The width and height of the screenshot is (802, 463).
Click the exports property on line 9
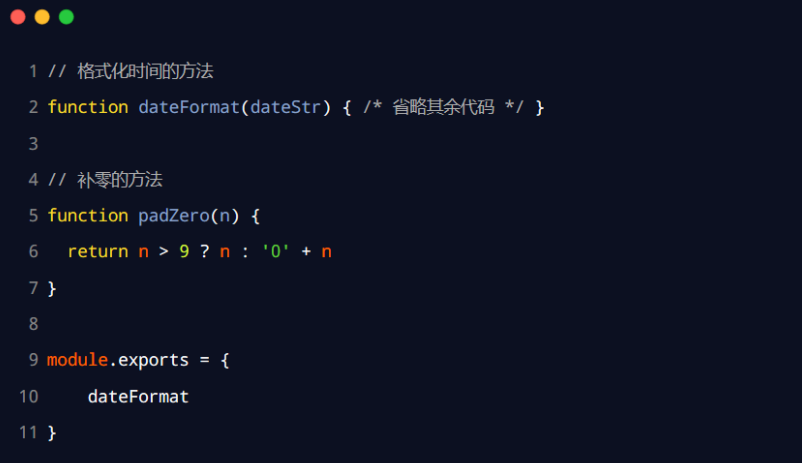[x=153, y=360]
